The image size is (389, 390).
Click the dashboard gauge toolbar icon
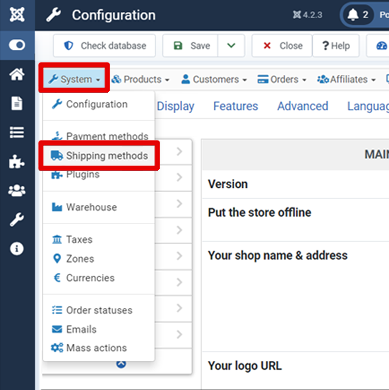click(381, 46)
